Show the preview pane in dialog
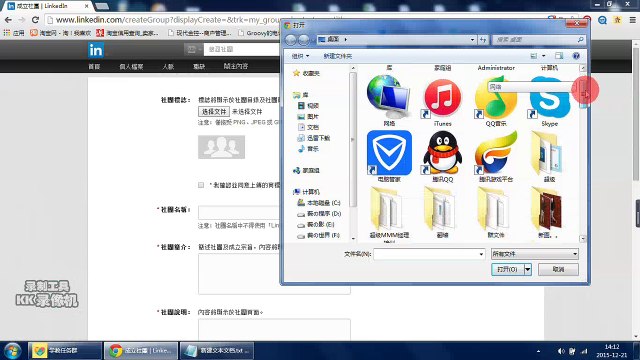The width and height of the screenshot is (640, 360). 559,56
